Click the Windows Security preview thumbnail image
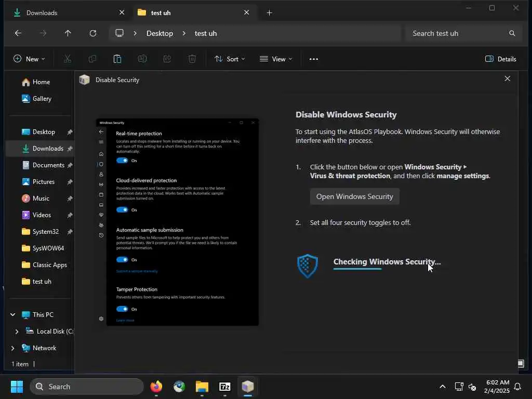The width and height of the screenshot is (532, 399). pos(178,222)
